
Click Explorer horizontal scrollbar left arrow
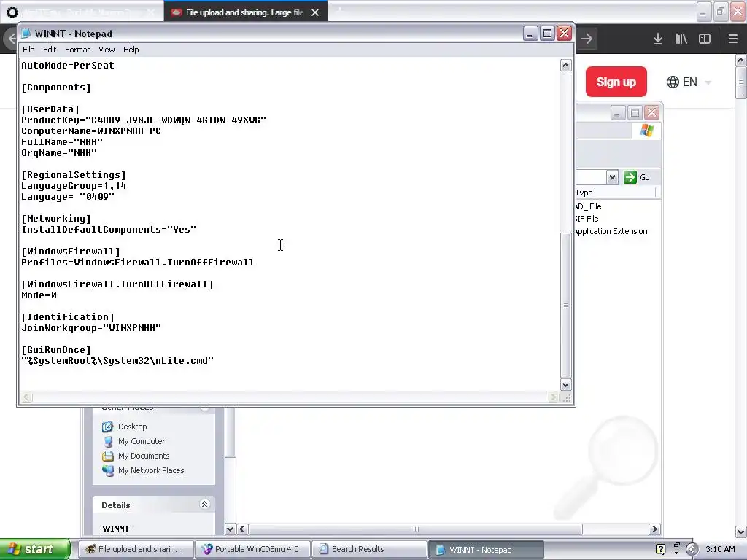pyautogui.click(x=242, y=529)
